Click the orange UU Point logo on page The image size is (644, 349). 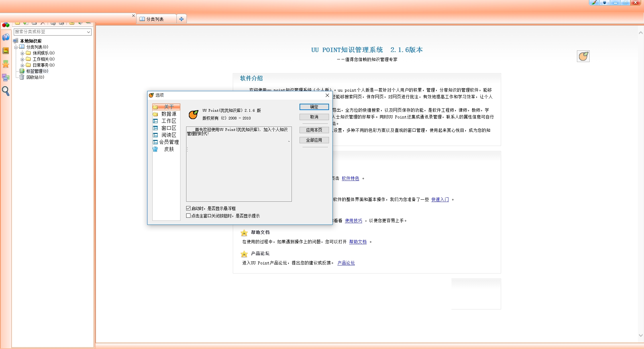[x=583, y=56]
